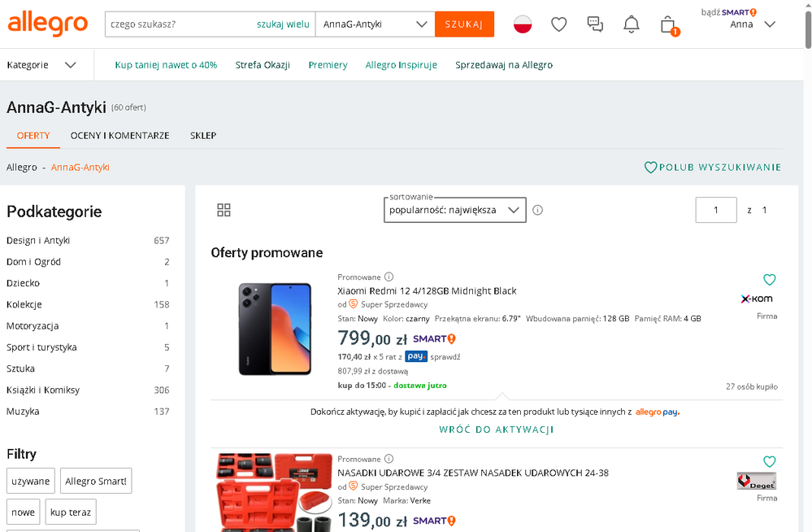Open the favorites heart icon in header
Viewport: 812px width, 532px height.
coord(558,24)
